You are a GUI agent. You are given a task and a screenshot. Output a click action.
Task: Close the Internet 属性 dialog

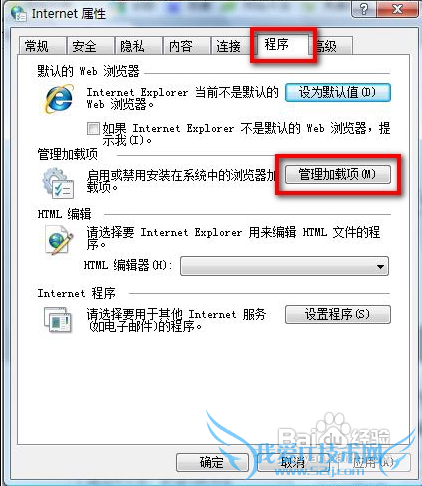(x=397, y=9)
